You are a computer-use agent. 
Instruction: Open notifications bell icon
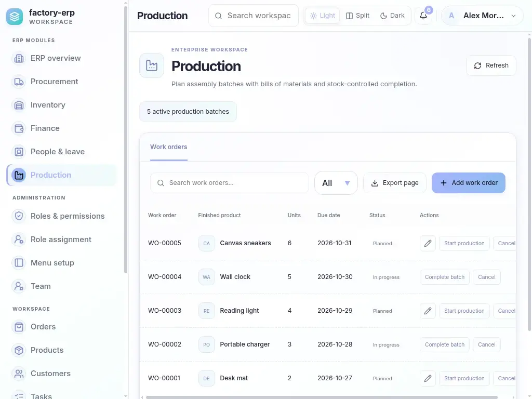tap(423, 16)
